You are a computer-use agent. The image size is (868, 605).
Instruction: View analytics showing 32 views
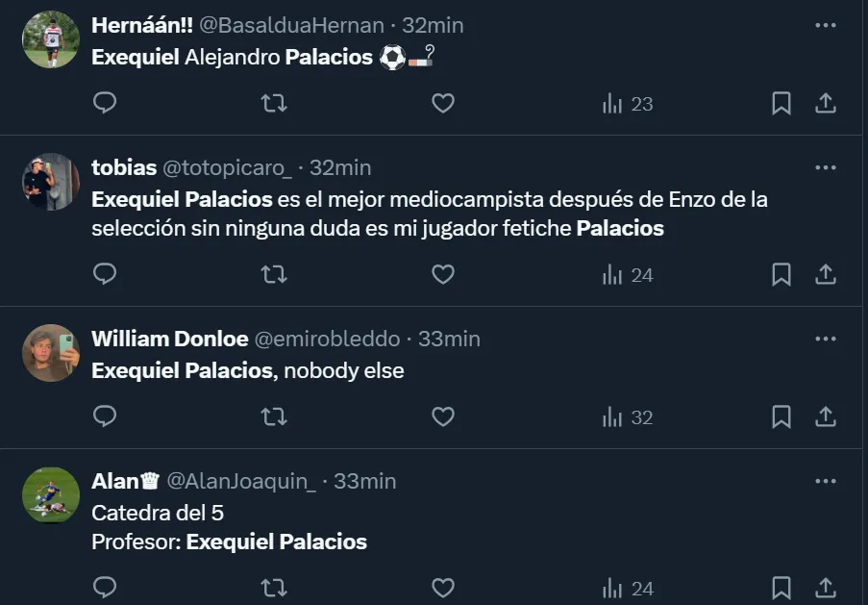pyautogui.click(x=627, y=416)
